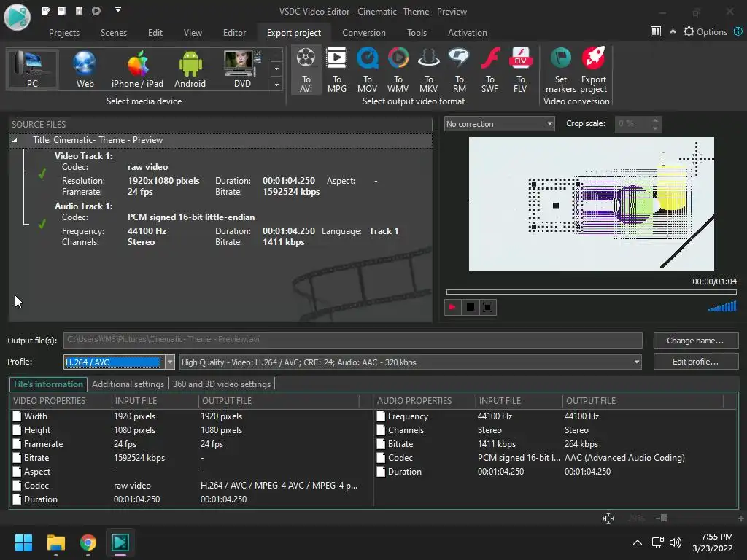This screenshot has height=560, width=747.
Task: Click Change name... button
Action: tap(695, 341)
